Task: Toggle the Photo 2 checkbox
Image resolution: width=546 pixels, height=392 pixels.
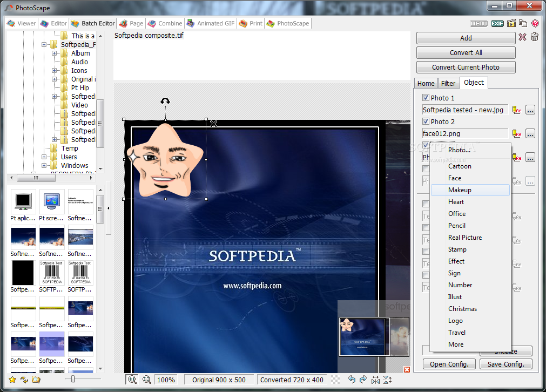Action: click(426, 121)
